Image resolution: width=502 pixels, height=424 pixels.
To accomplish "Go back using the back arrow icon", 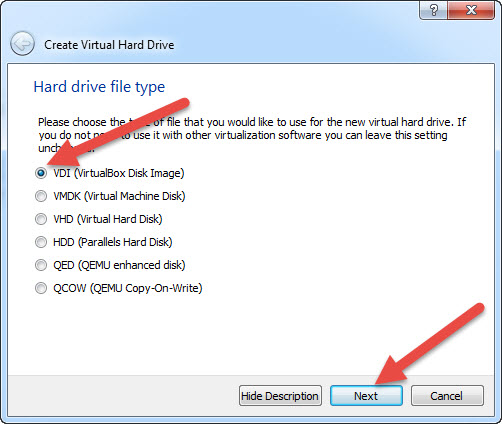I will click(x=22, y=44).
